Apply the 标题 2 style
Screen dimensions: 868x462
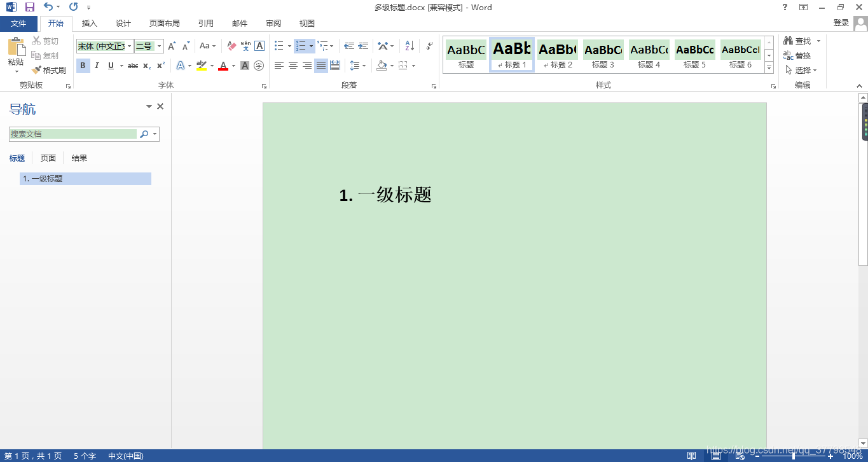(x=558, y=54)
